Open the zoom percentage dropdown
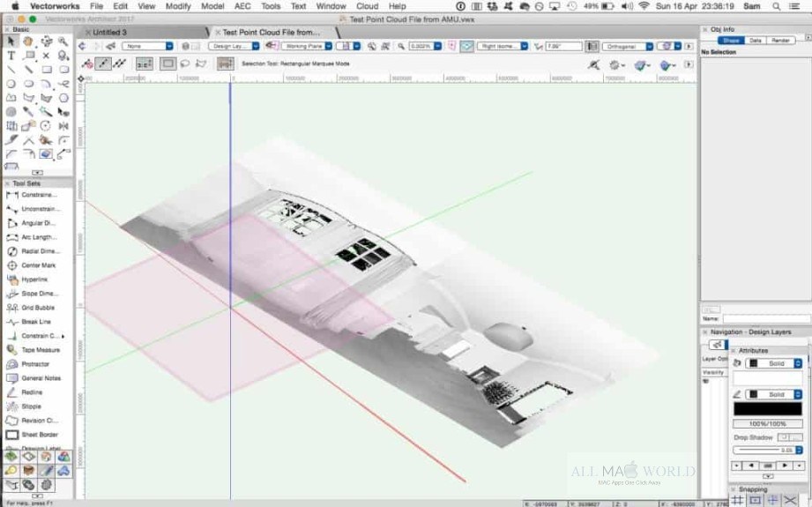The width and height of the screenshot is (812, 507). [x=425, y=46]
